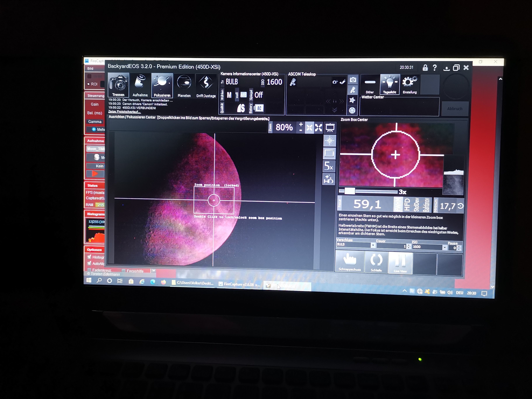Toggle the HD live view button
The width and height of the screenshot is (532, 399).
click(x=329, y=179)
